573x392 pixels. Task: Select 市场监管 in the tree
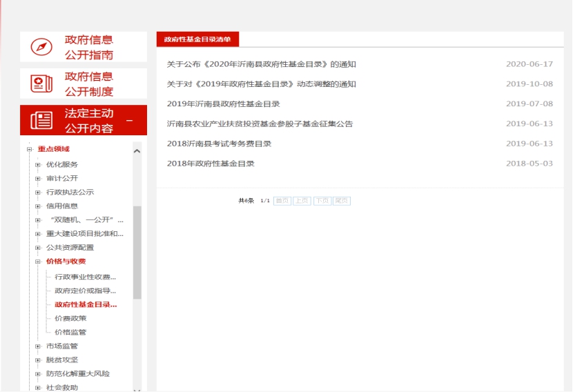[x=62, y=346]
